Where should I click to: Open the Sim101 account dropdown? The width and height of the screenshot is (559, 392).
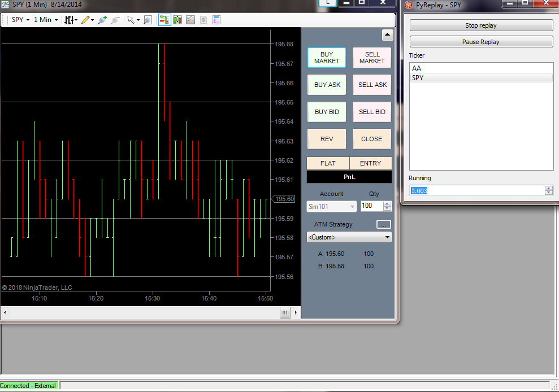click(332, 206)
